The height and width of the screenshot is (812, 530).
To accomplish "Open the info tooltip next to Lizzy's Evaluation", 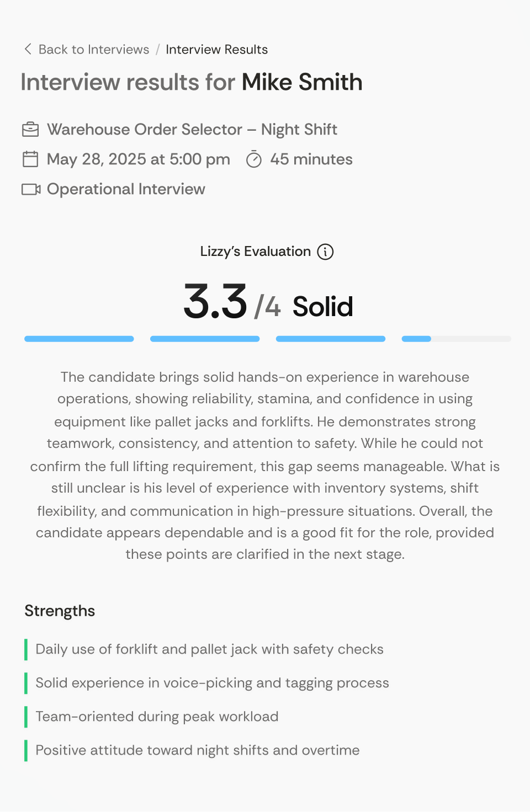I will (x=326, y=252).
